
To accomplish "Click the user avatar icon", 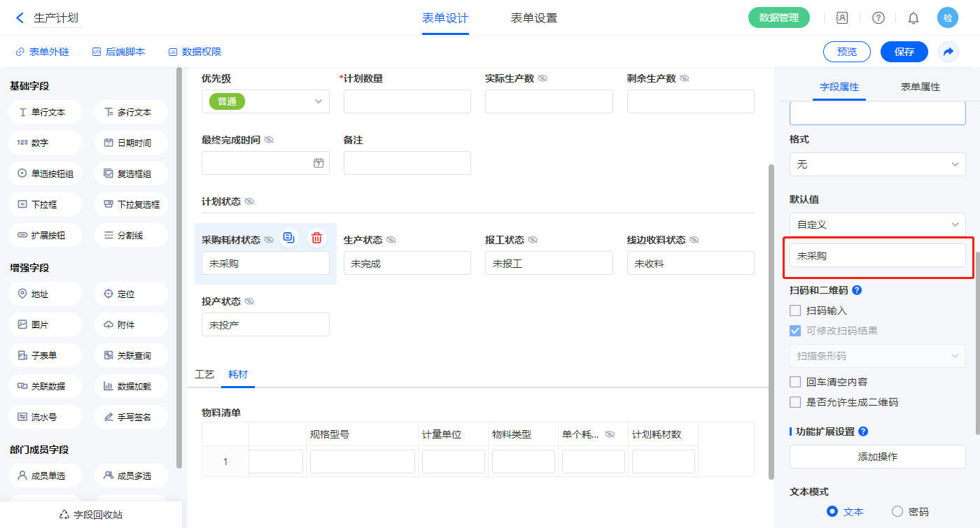I will [948, 18].
